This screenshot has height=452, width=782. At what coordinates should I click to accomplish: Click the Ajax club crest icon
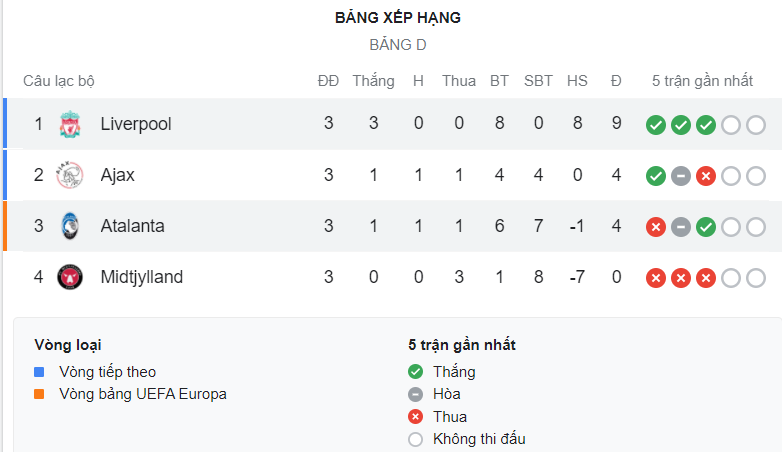click(70, 175)
